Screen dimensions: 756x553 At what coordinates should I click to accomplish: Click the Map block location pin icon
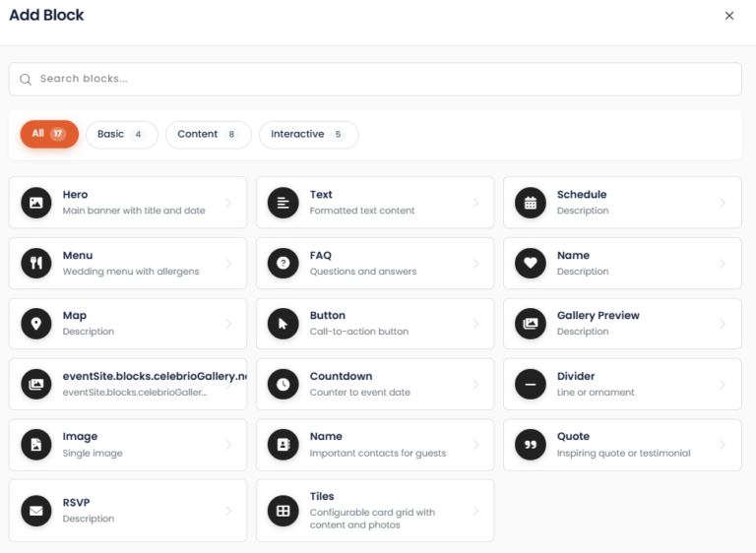(x=36, y=324)
